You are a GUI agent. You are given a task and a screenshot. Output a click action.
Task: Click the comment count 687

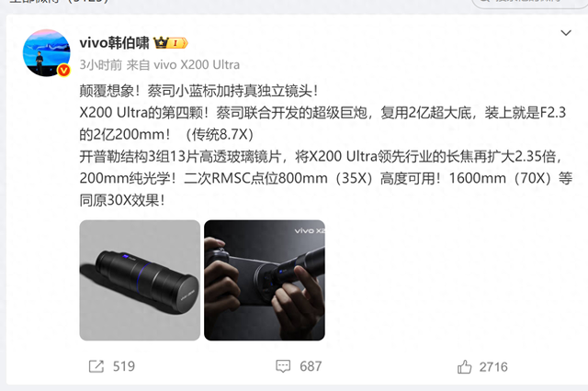pos(311,366)
